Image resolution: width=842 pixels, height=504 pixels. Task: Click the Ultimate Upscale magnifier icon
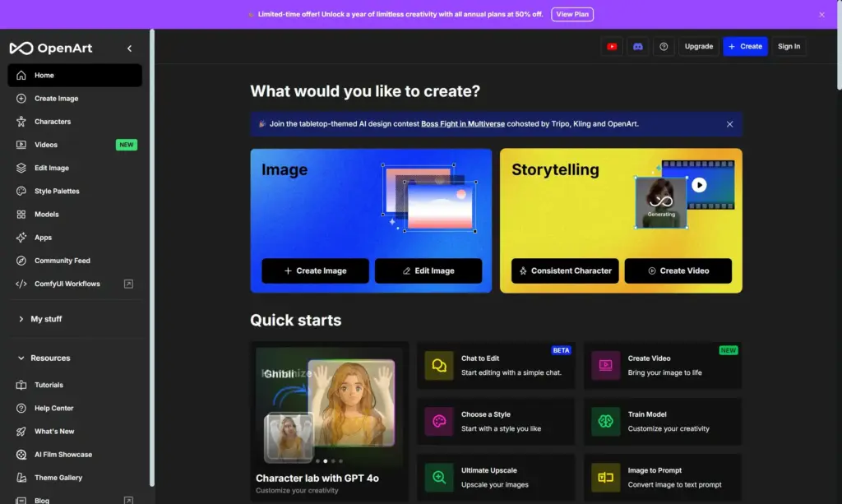[x=439, y=477]
